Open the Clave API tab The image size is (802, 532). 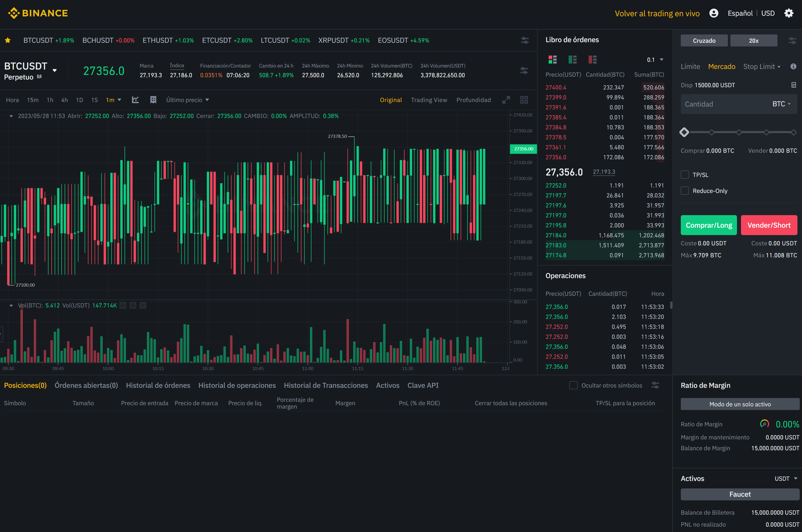423,385
